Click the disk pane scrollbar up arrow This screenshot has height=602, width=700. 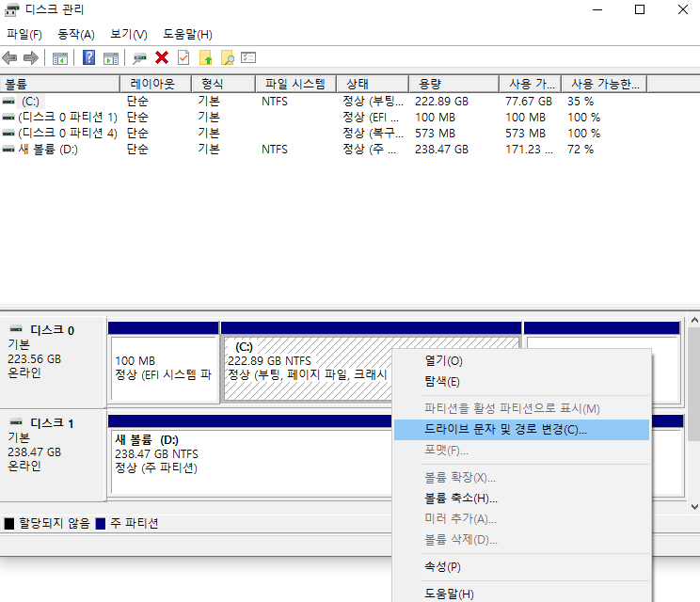(x=694, y=321)
